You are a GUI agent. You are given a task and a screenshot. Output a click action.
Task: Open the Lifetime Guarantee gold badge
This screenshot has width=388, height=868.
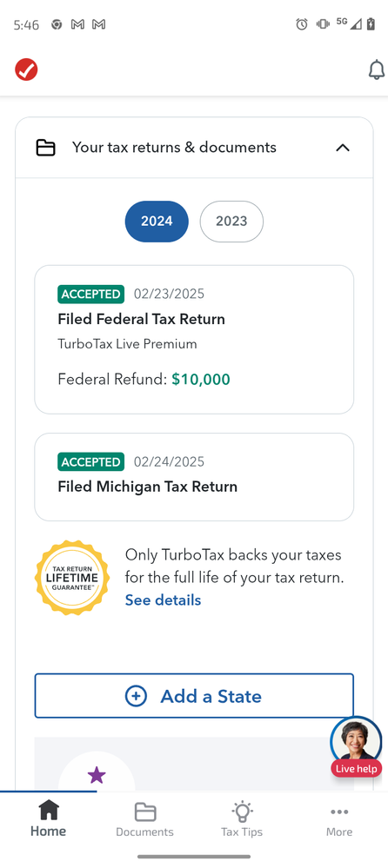(x=72, y=578)
